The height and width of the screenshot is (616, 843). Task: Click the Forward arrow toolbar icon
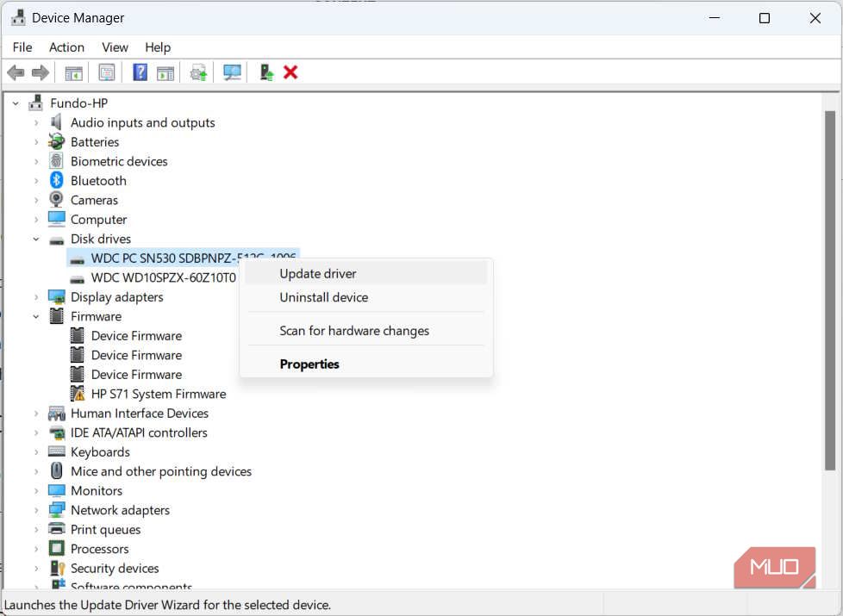(x=41, y=72)
